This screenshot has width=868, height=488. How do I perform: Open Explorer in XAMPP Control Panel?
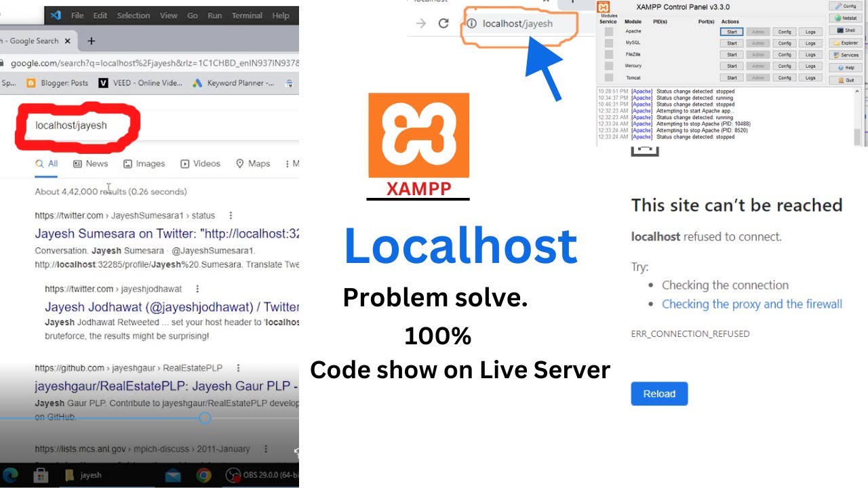(846, 43)
